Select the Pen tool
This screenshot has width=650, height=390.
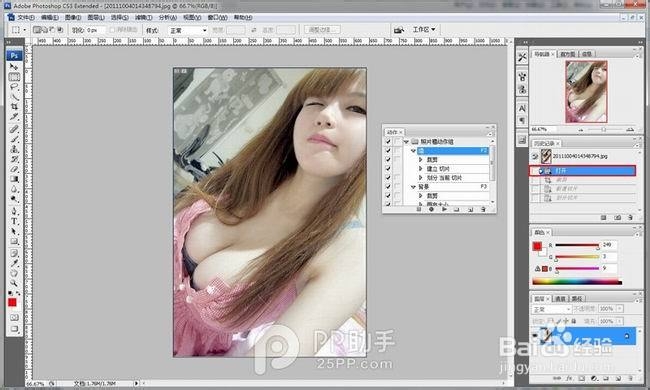click(x=14, y=211)
